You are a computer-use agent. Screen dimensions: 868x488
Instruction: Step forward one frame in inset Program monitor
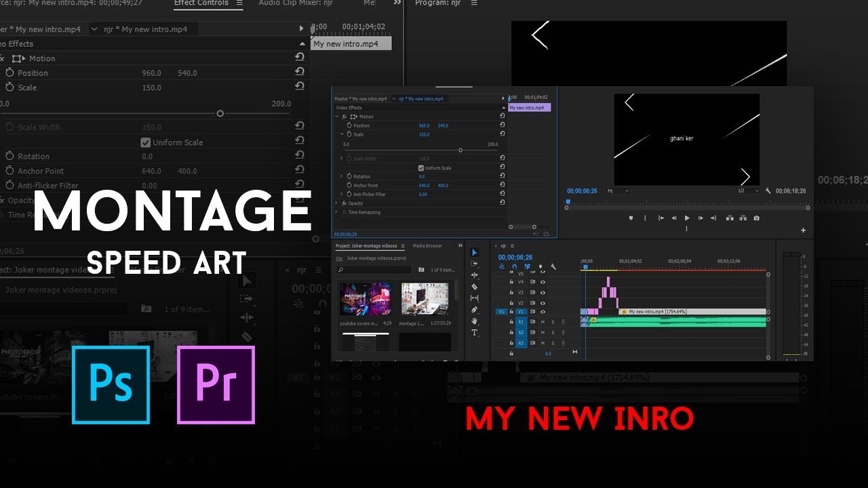tap(701, 218)
